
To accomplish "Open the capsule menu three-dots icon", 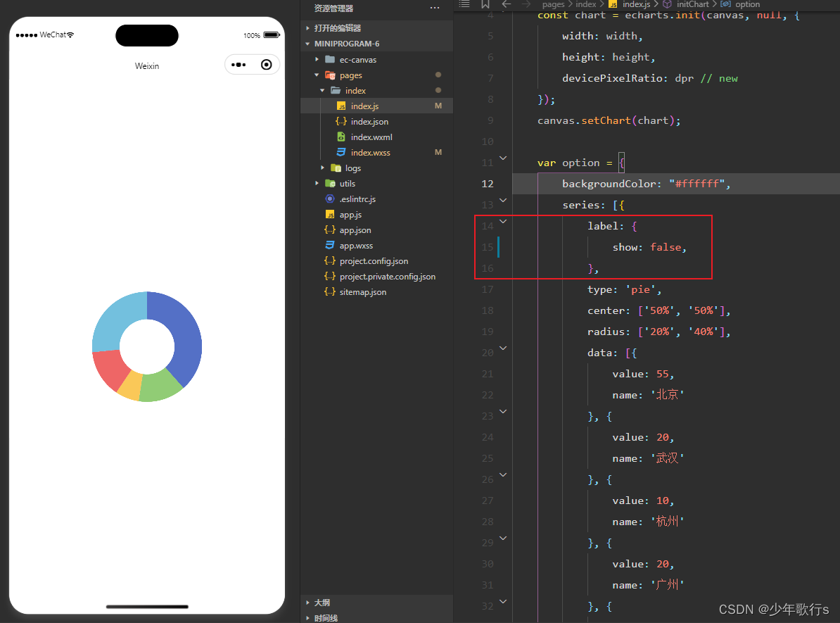I will coord(238,65).
